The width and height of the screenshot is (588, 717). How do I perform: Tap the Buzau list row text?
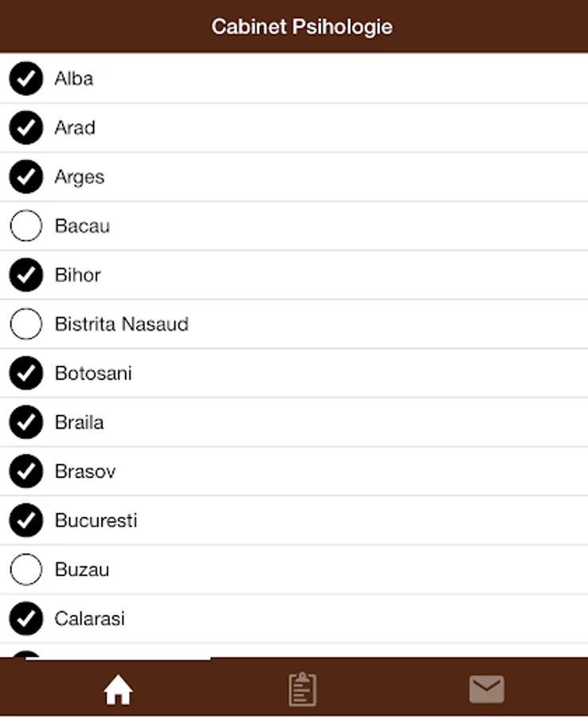[82, 570]
